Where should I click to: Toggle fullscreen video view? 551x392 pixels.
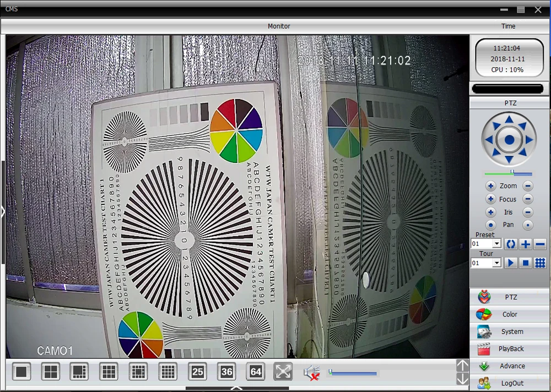(x=283, y=371)
